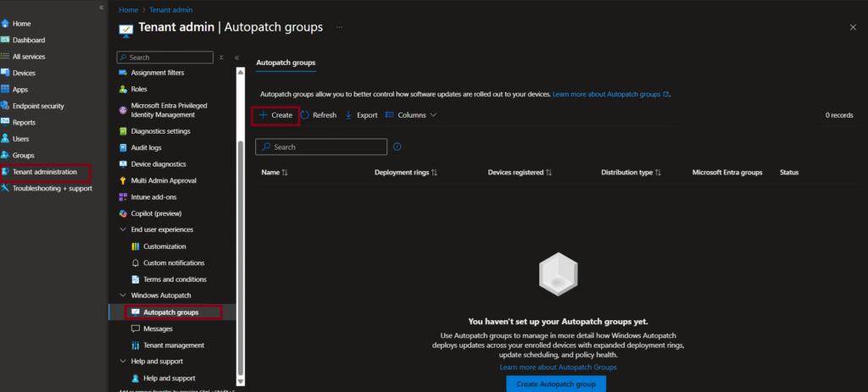868x392 pixels.
Task: Click Create Autopatch group button
Action: (x=556, y=384)
